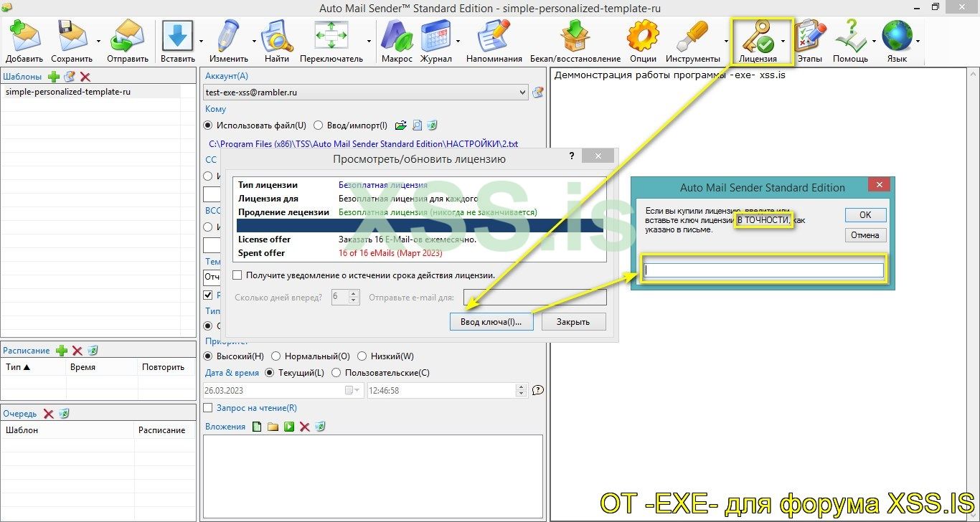Open recipient file with the folder icon
Screen dimensions: 980x522
[401, 125]
